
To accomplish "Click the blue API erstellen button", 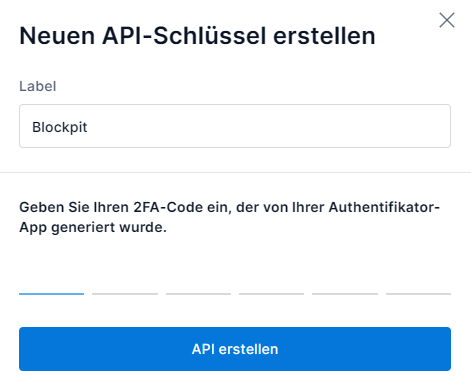I will tap(235, 349).
